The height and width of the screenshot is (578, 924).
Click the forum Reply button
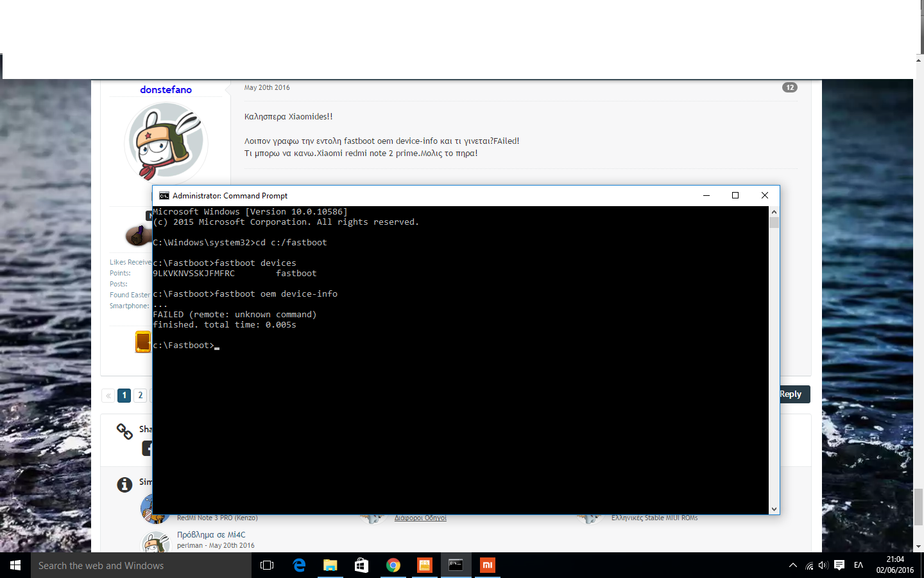point(794,394)
